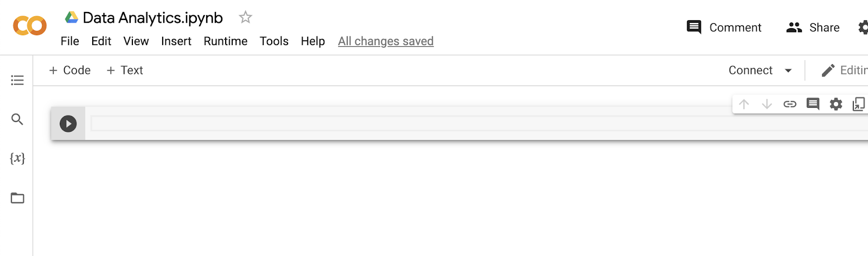Open the table of contents panel
This screenshot has height=256, width=868.
(17, 80)
